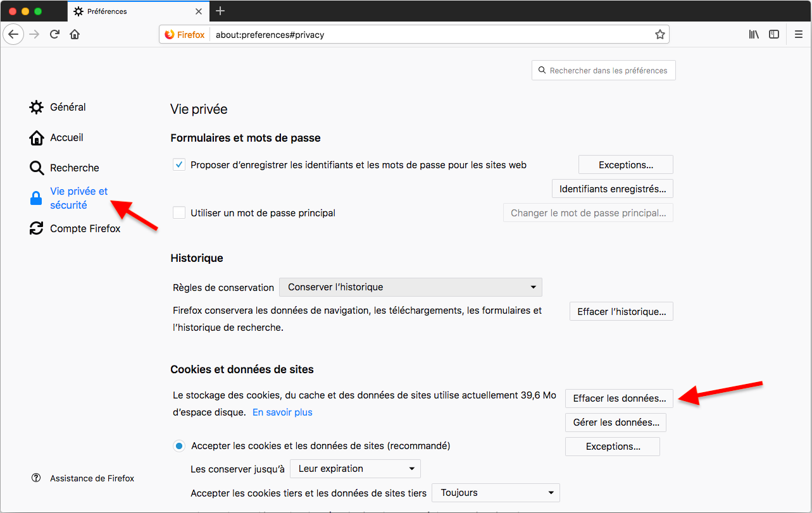Click Changer le mot de passe principal…
Screen dimensions: 812x513
(x=589, y=213)
